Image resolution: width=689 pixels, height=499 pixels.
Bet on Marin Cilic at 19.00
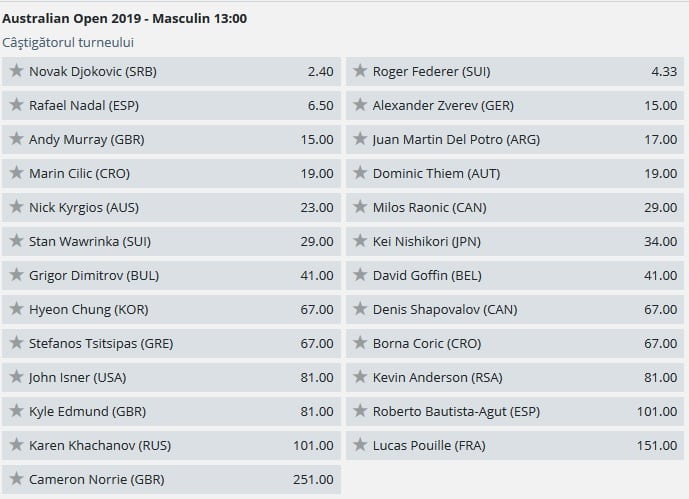click(317, 173)
